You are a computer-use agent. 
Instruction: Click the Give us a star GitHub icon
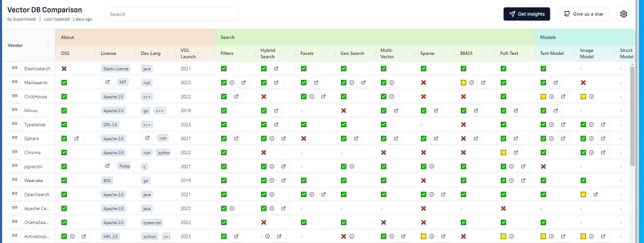point(567,14)
